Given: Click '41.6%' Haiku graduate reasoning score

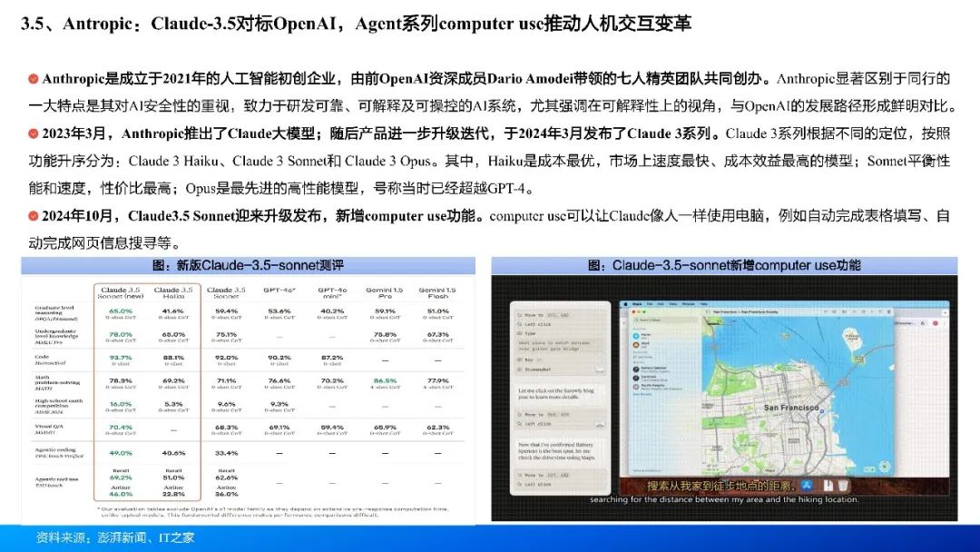Looking at the screenshot, I should (x=173, y=310).
